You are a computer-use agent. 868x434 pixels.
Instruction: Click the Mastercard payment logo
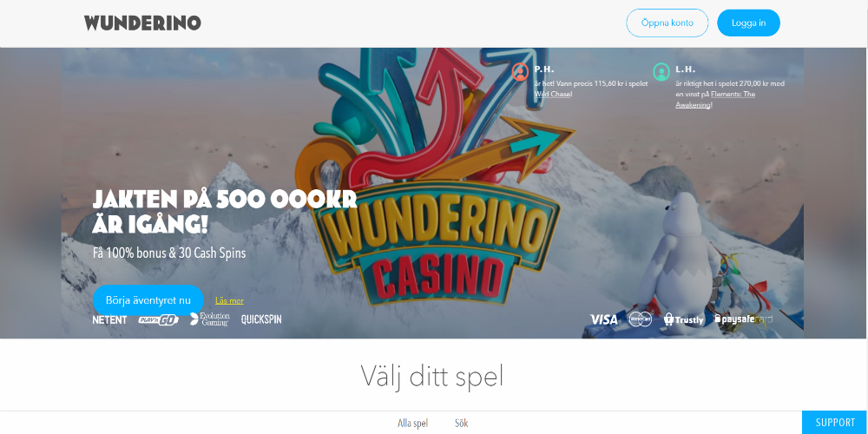coord(640,319)
